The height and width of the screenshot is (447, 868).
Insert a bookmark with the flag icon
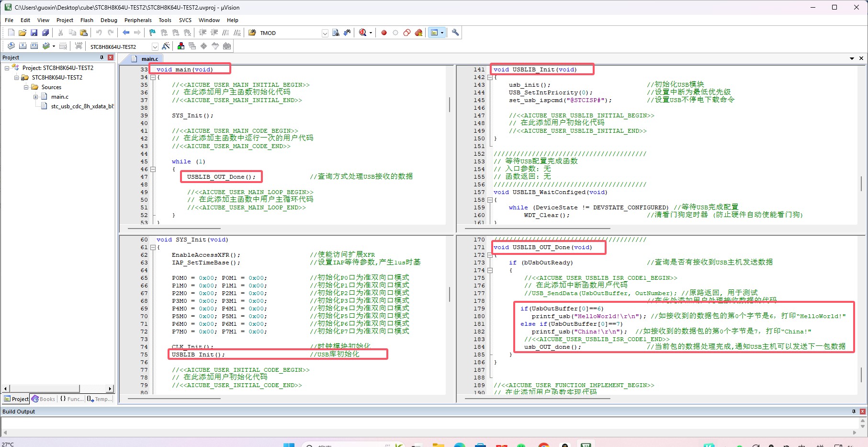(152, 33)
